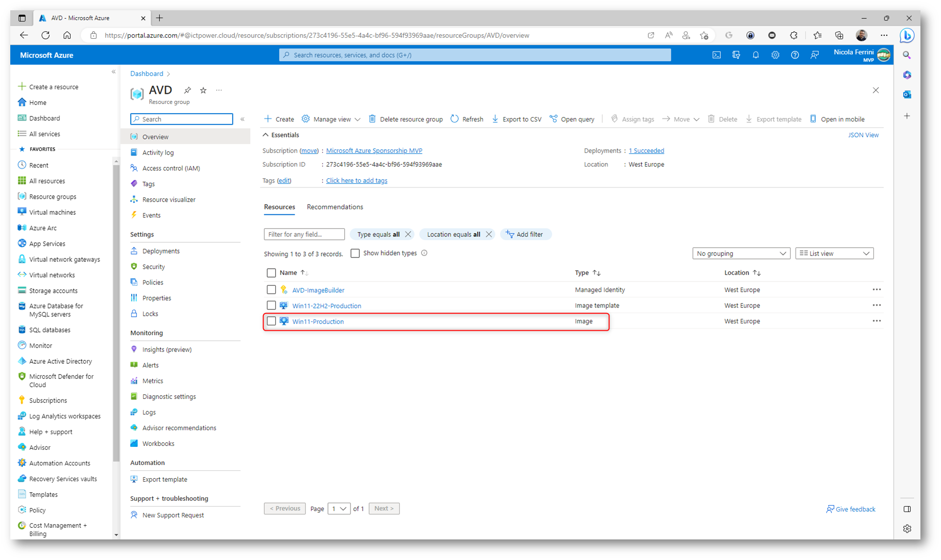The height and width of the screenshot is (560, 941).
Task: Open the No grouping dropdown
Action: pyautogui.click(x=741, y=254)
